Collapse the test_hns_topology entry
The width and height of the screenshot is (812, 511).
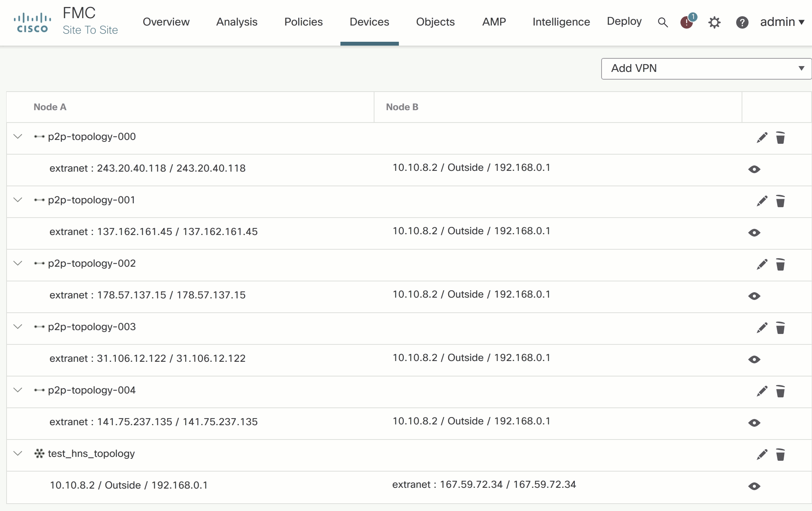pos(17,453)
